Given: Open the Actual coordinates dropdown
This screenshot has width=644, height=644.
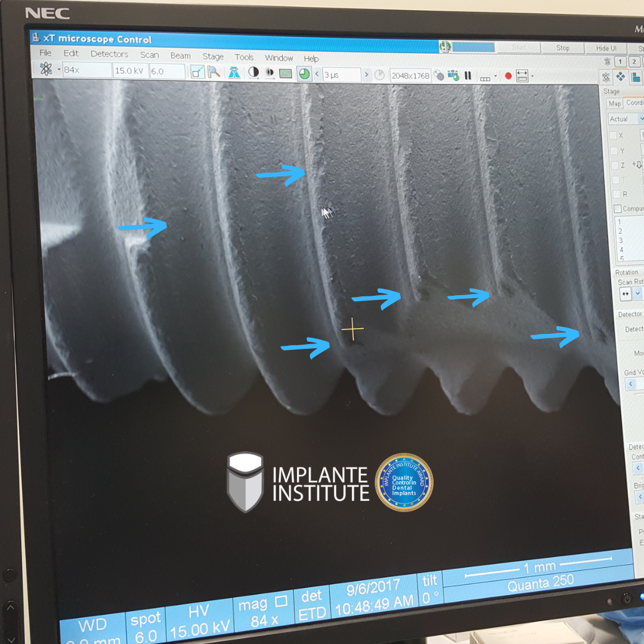Looking at the screenshot, I should 640,119.
